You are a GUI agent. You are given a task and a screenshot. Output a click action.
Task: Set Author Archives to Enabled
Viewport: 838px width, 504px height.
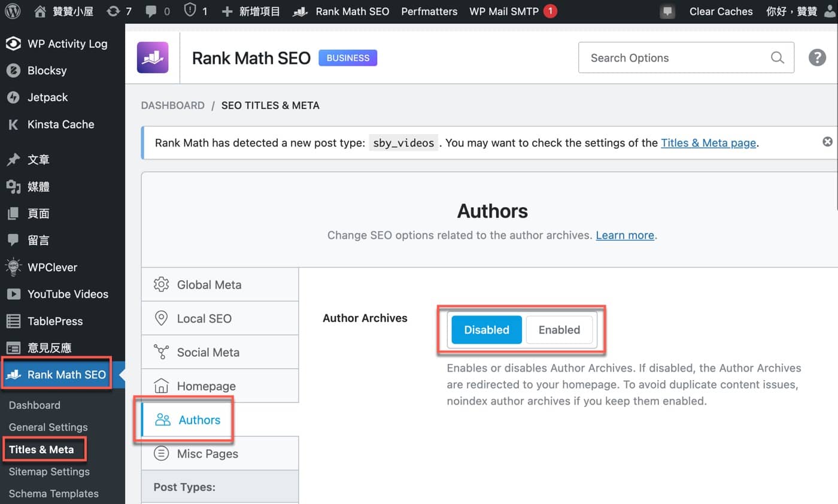(559, 330)
